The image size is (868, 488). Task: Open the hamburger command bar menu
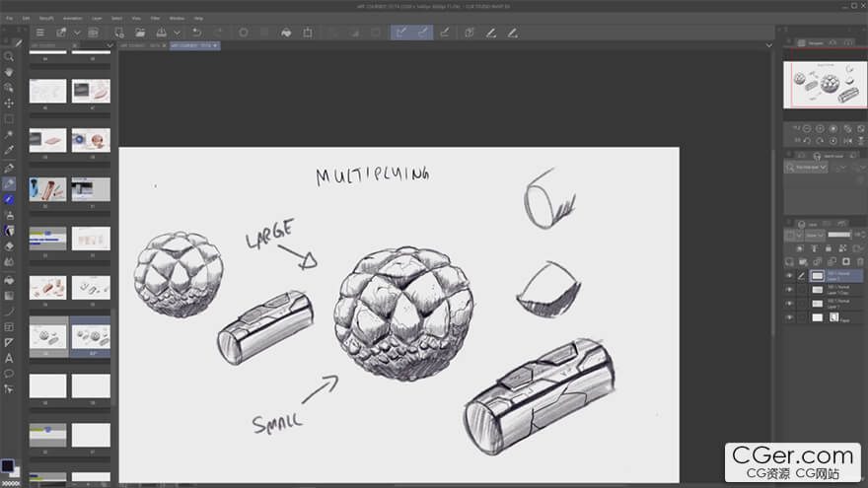(x=39, y=33)
